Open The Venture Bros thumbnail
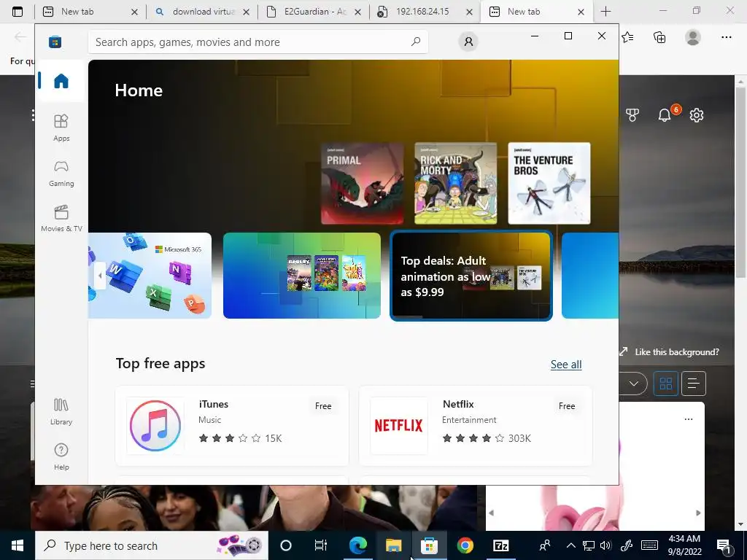Image resolution: width=747 pixels, height=560 pixels. (549, 183)
